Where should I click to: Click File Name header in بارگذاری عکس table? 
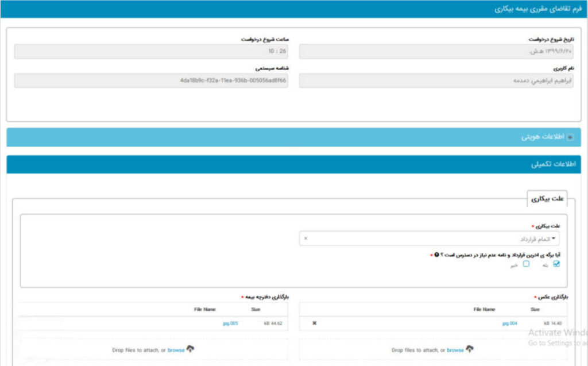click(x=484, y=309)
